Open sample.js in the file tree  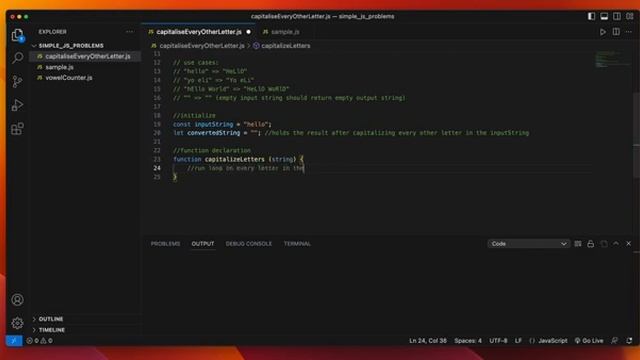[85, 67]
